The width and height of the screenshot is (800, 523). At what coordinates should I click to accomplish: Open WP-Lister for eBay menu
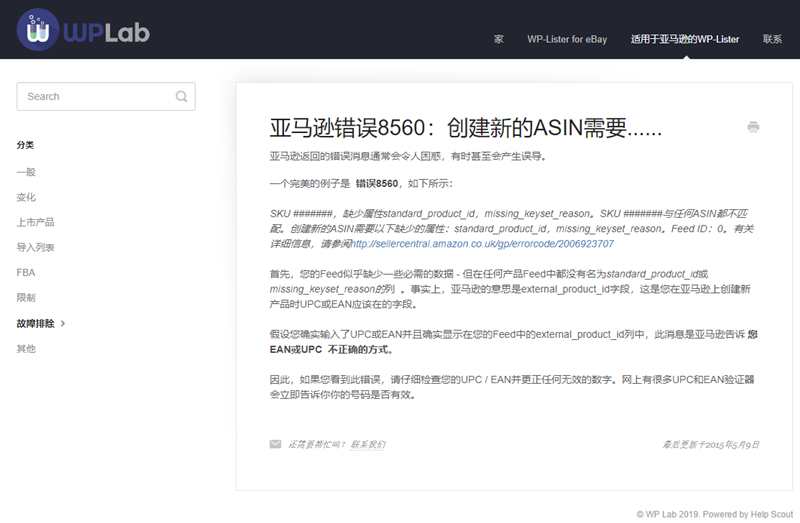point(567,39)
